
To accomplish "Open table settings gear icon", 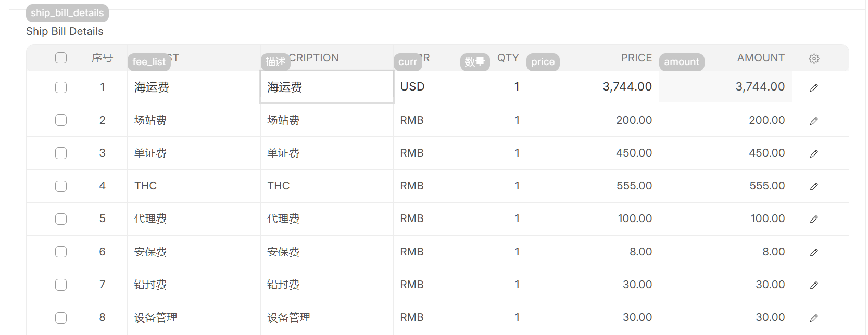I will tap(814, 58).
